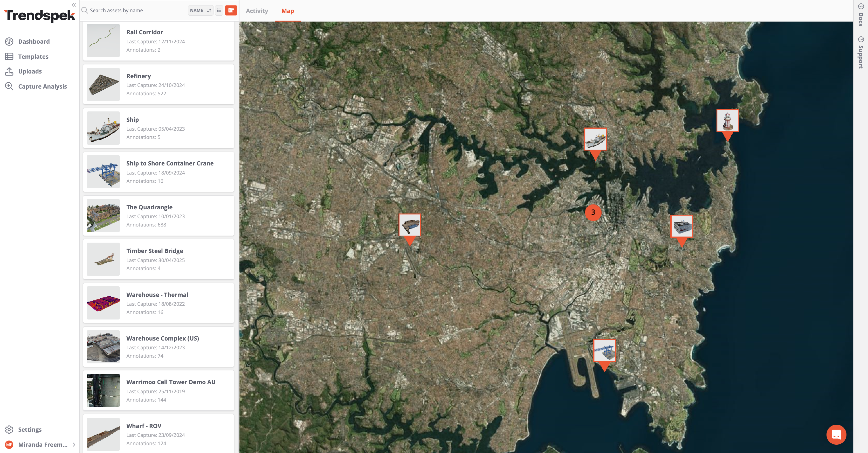
Task: Open the Docs side panel
Action: pos(861,15)
